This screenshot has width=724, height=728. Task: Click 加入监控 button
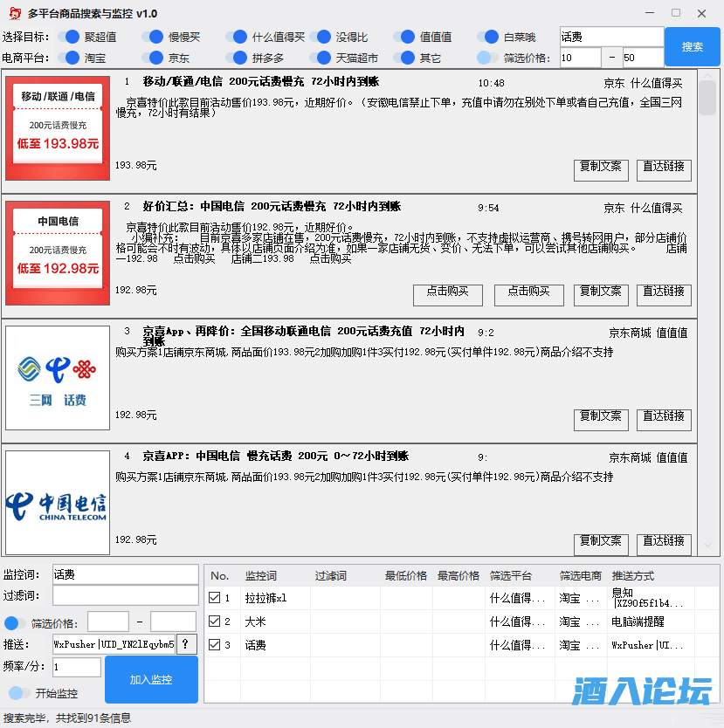(x=151, y=680)
